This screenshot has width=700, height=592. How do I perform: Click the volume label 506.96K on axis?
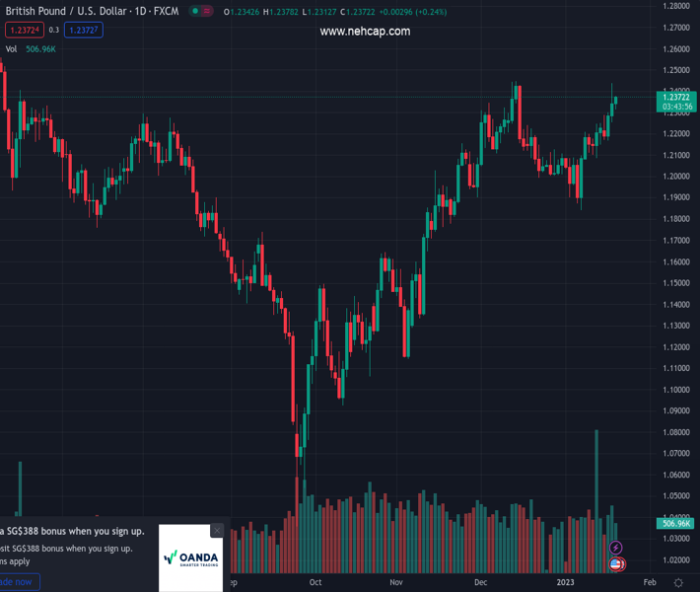point(676,524)
